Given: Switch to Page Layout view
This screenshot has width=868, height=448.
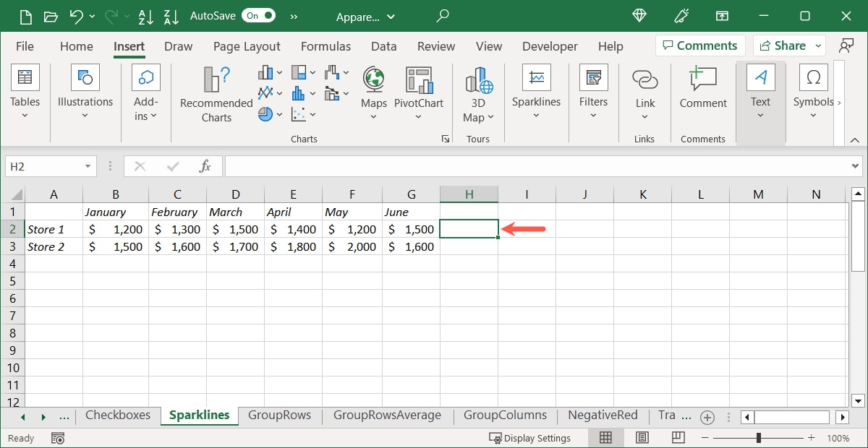Looking at the screenshot, I should tap(642, 437).
